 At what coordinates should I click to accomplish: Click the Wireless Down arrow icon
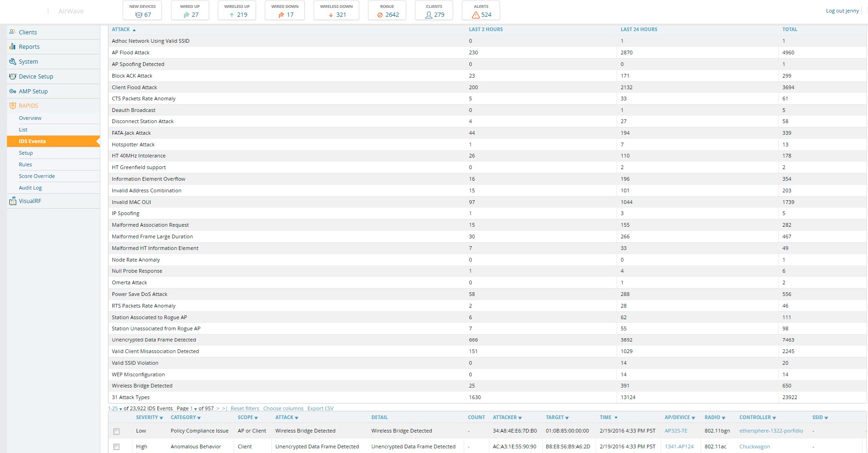pos(331,15)
